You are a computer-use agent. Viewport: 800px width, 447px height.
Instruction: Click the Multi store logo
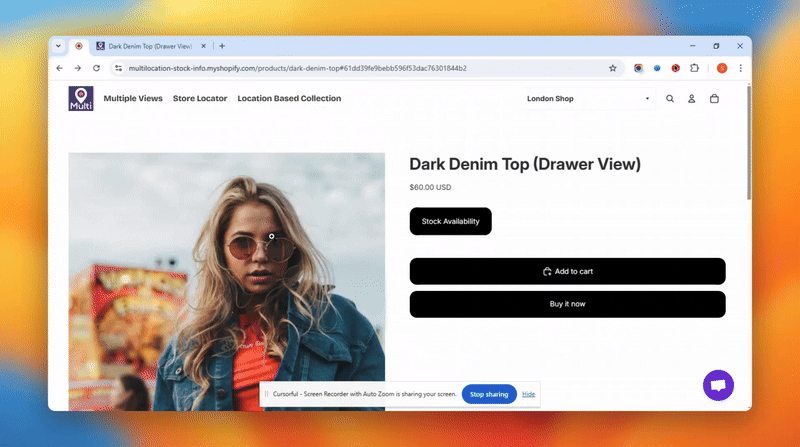81,98
